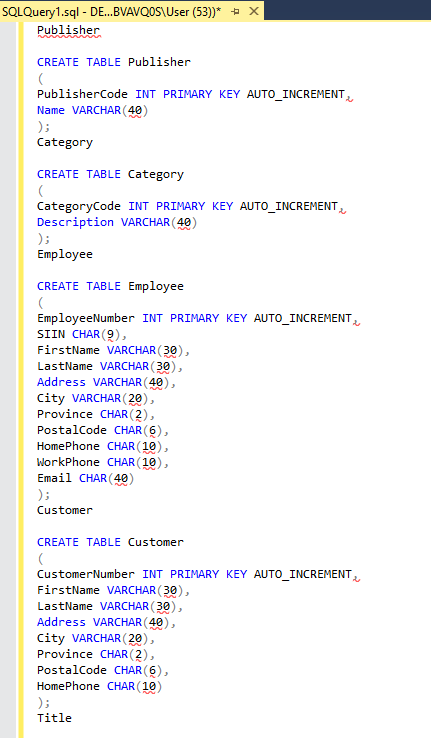The width and height of the screenshot is (431, 738).
Task: Click 'FirstName VARCHAR(30),' in the Employee table
Action: pyautogui.click(x=114, y=350)
